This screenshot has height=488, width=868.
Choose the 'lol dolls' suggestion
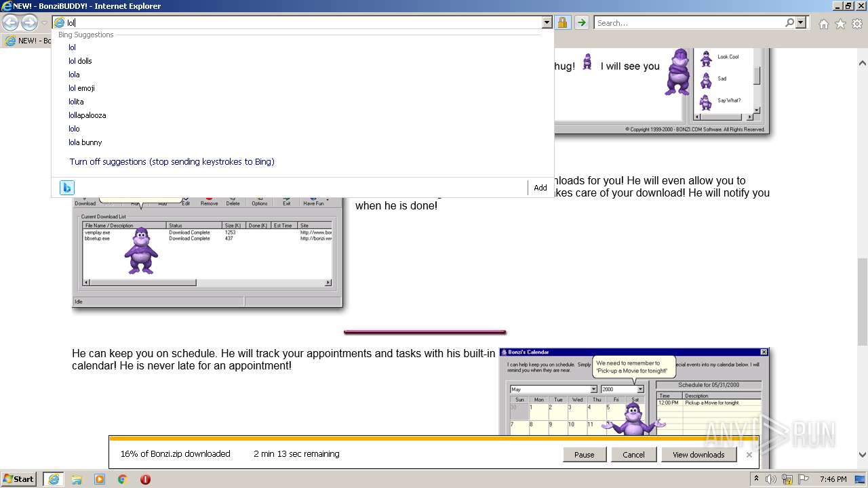[x=80, y=61]
